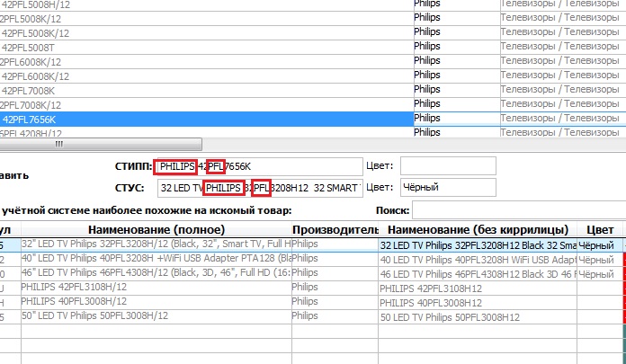The height and width of the screenshot is (364, 626).
Task: Click the Цвет field containing Чёрный
Action: point(448,187)
